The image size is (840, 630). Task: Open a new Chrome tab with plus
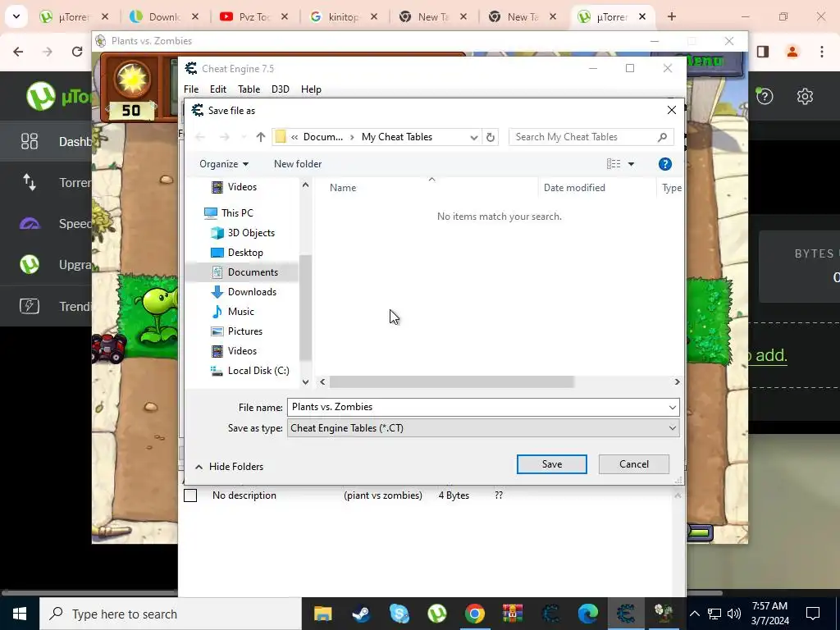click(x=672, y=16)
